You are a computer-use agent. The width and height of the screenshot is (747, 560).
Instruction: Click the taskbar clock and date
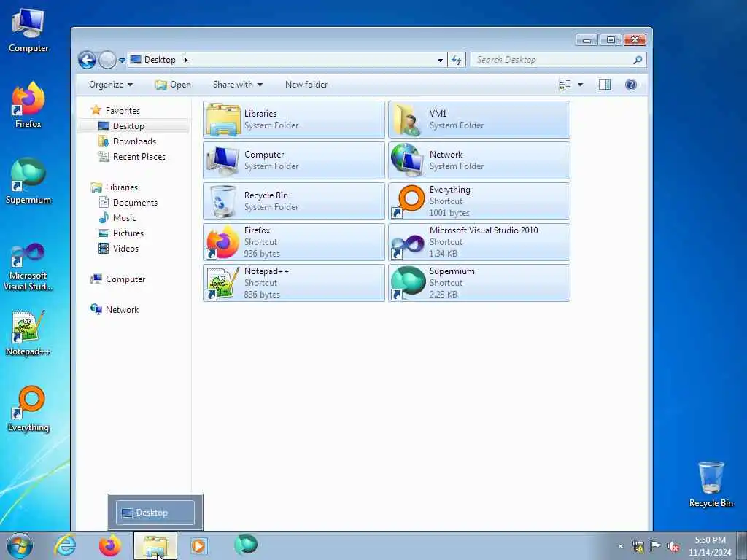click(710, 546)
